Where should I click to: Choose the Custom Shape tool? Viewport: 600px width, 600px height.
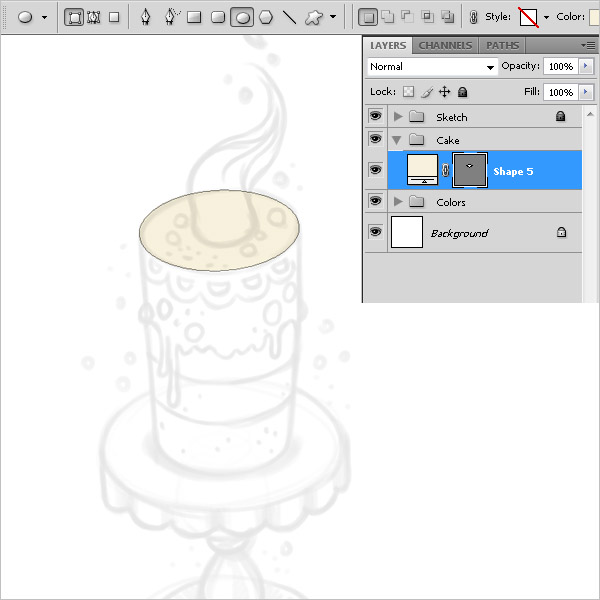[314, 17]
